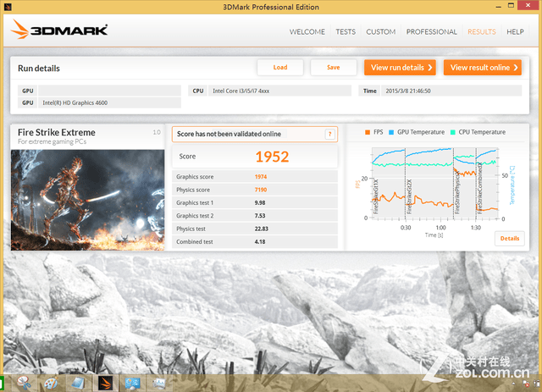
Task: Click the Intel(R) HD Graphics 4600 field
Action: click(x=109, y=102)
